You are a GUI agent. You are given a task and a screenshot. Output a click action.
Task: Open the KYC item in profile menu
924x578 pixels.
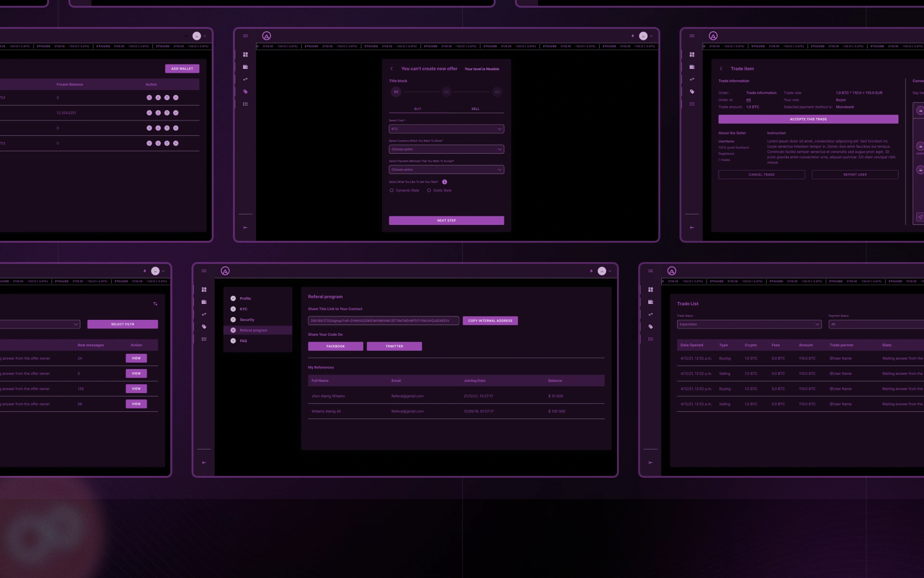click(x=244, y=309)
